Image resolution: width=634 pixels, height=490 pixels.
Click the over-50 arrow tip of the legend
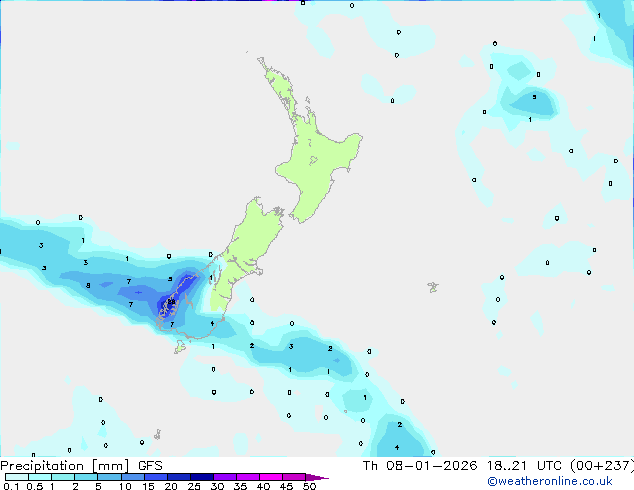(317, 477)
